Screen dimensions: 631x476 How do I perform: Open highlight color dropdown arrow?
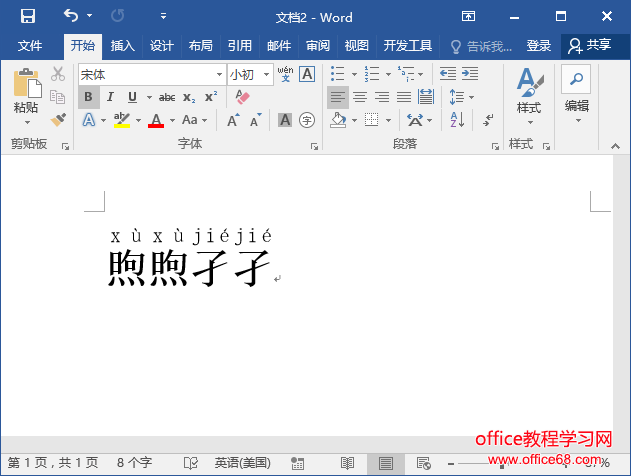pyautogui.click(x=138, y=120)
